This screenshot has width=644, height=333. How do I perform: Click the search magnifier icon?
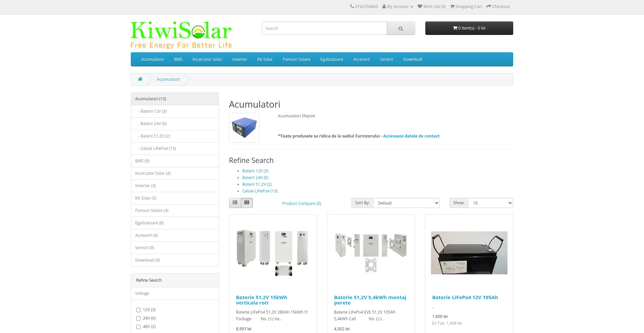[x=401, y=28]
